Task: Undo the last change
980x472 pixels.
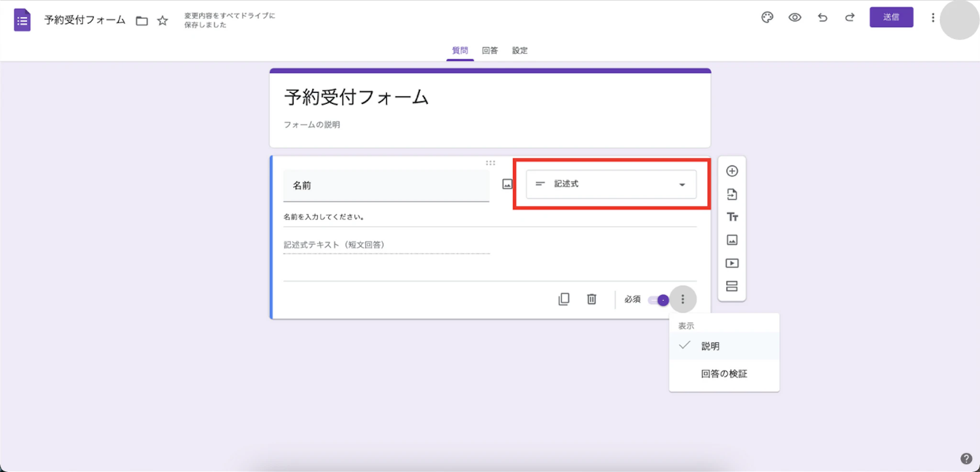Action: [823, 17]
